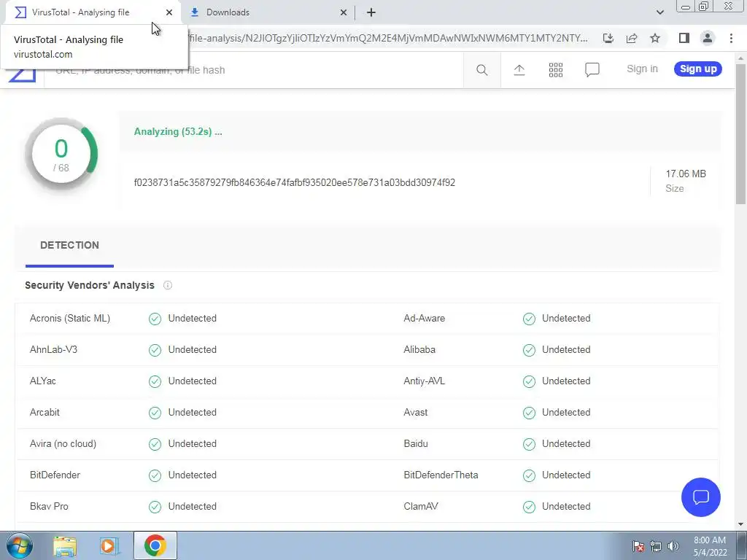Click the VirusTotal search magnifier icon
This screenshot has width=747, height=560.
(x=481, y=70)
